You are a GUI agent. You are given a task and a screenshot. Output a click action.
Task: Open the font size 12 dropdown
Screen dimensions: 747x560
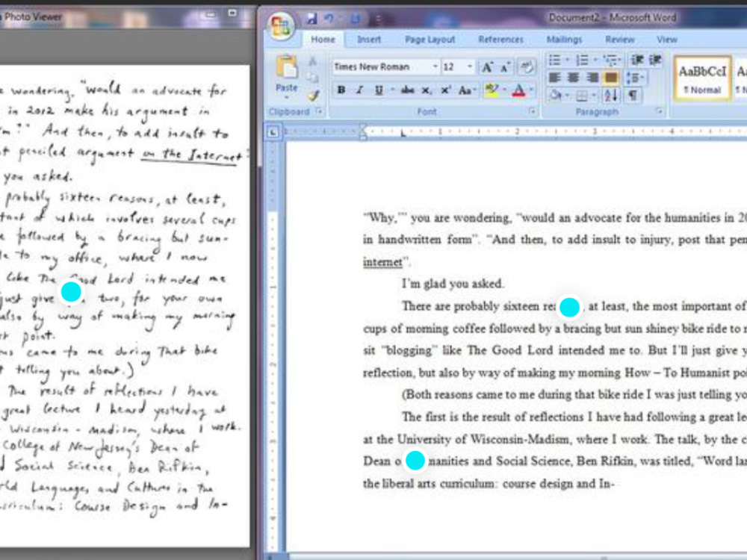point(470,66)
